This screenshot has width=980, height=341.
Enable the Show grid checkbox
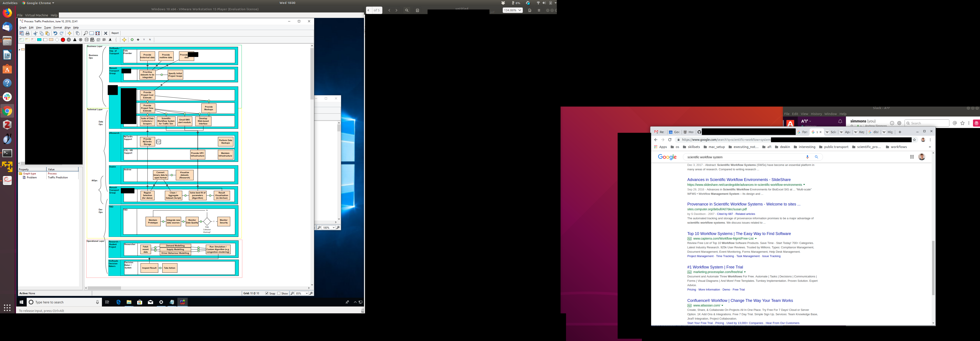coord(279,294)
